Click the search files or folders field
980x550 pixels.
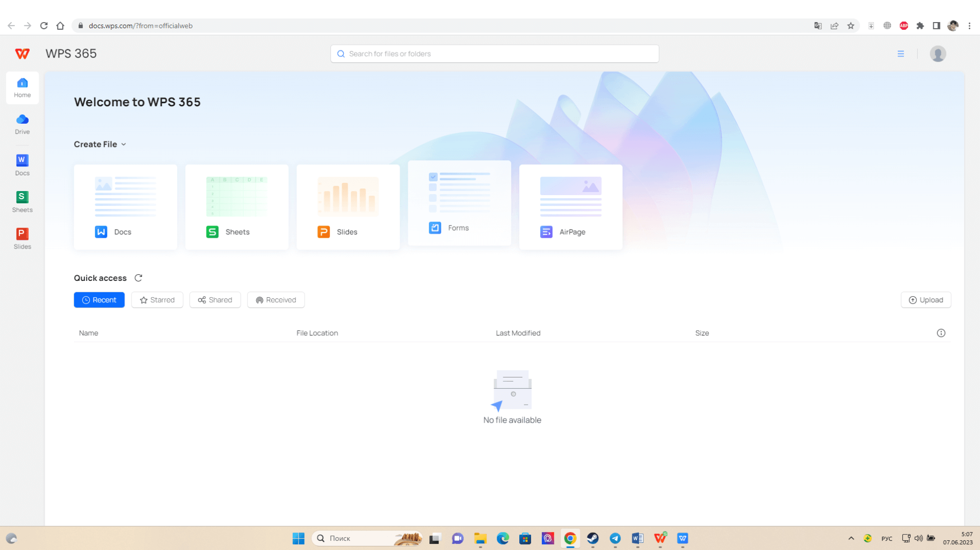coord(495,53)
